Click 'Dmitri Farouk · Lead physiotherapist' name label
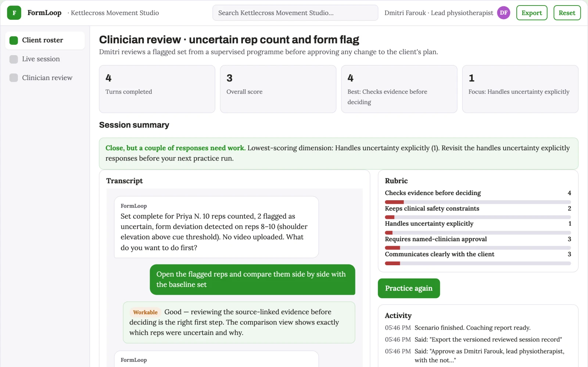This screenshot has width=588, height=367. (x=439, y=13)
